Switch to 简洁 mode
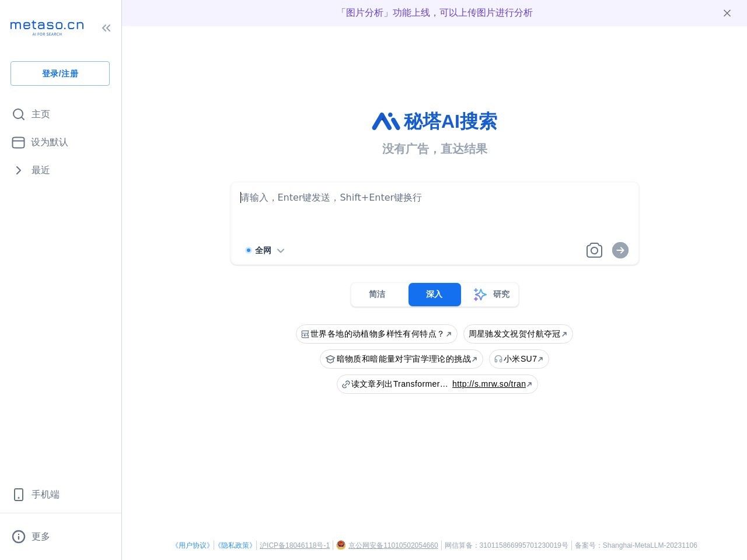The image size is (747, 560). tap(378, 295)
